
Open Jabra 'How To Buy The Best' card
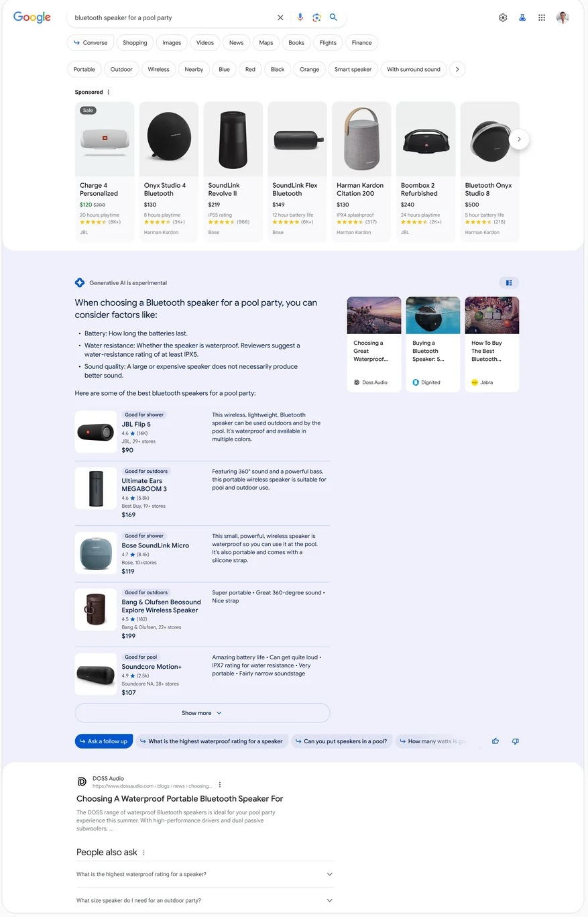point(492,344)
